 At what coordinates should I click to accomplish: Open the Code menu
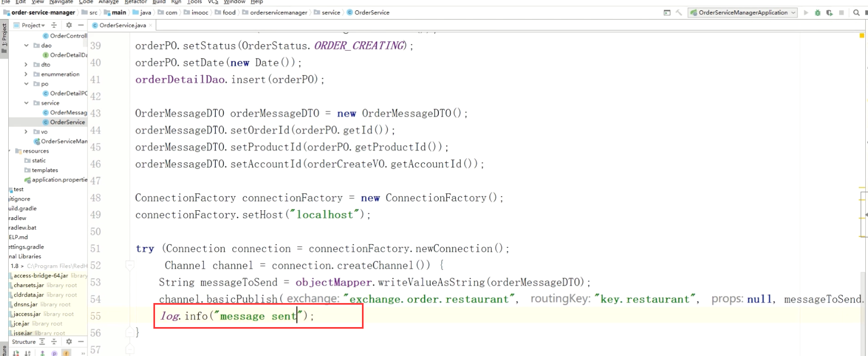86,2
